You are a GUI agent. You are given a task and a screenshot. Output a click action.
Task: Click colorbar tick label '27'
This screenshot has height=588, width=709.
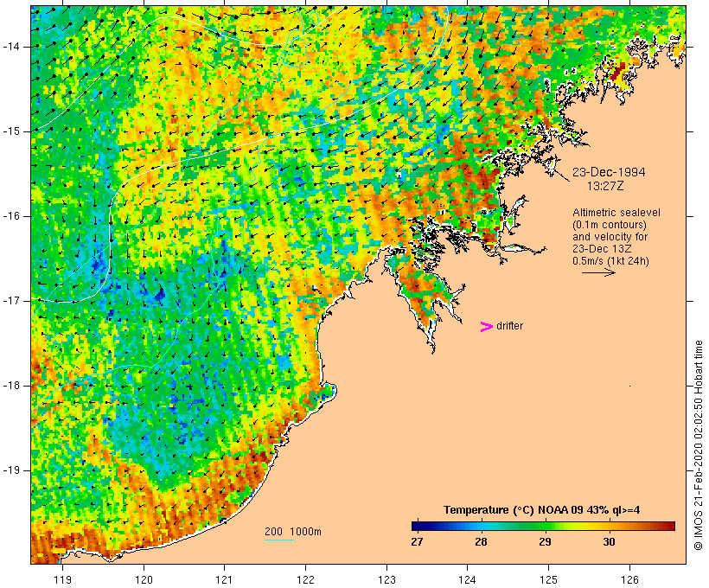(417, 541)
